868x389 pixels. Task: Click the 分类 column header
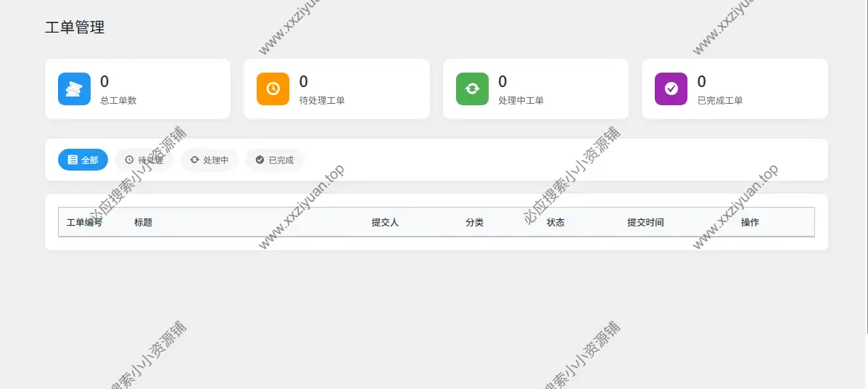[x=474, y=222]
